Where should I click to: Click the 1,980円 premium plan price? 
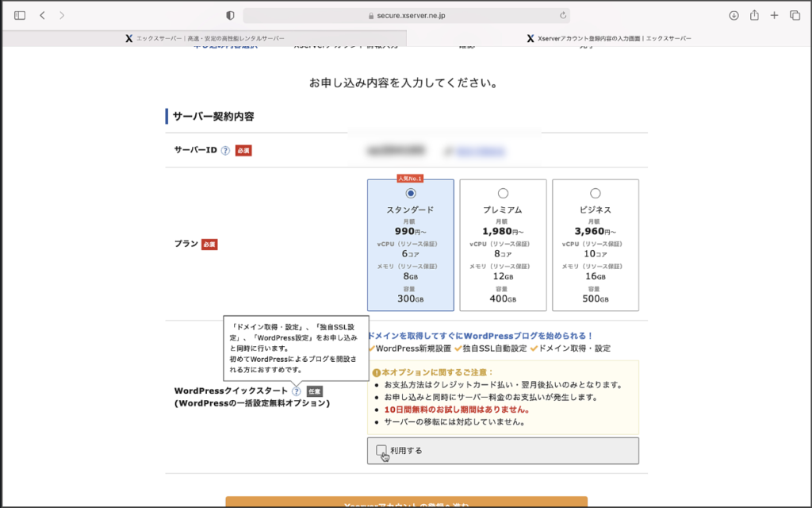pos(503,232)
